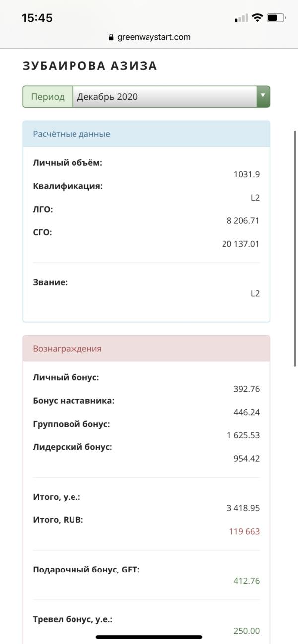
Task: Click the Тревел бонус value 250.00
Action: [247, 631]
